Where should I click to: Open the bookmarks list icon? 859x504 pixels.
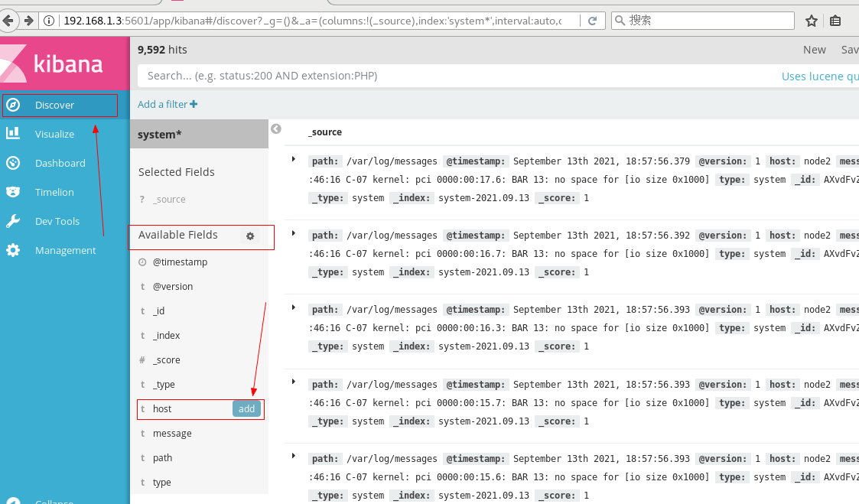[x=835, y=21]
